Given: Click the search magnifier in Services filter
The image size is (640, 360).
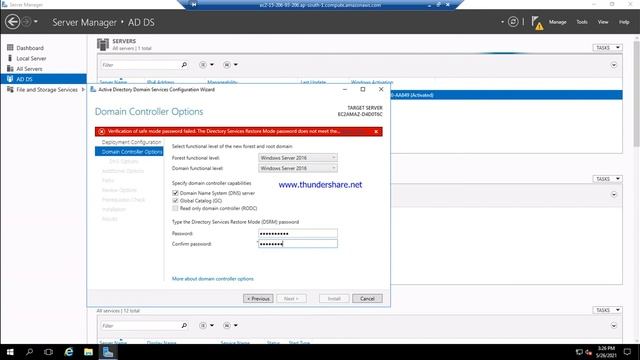Looking at the screenshot, I should pos(184,326).
